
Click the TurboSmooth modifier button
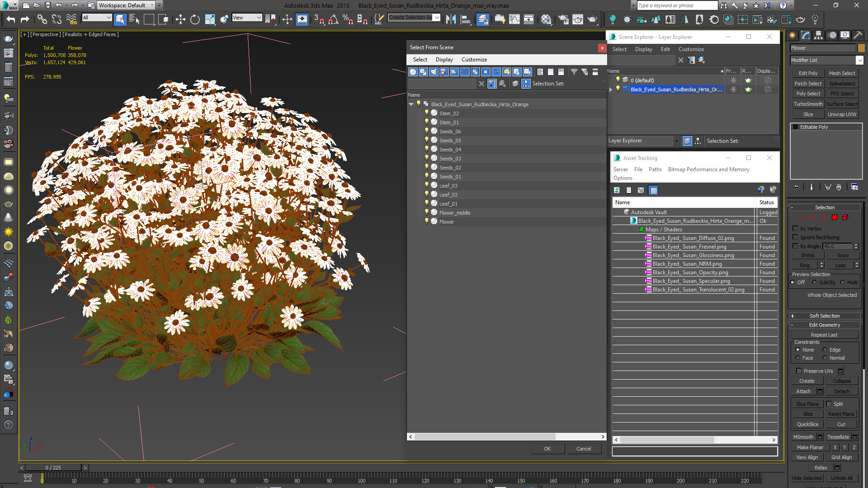(808, 104)
